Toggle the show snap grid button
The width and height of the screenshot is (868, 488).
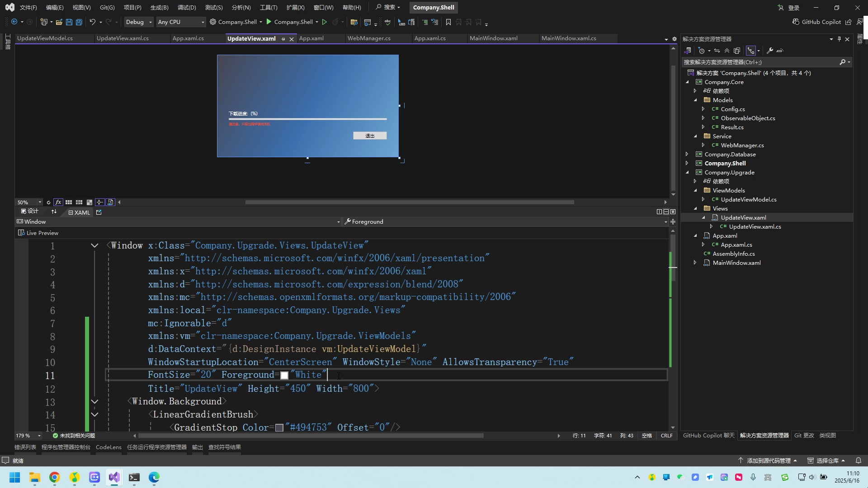pos(69,202)
